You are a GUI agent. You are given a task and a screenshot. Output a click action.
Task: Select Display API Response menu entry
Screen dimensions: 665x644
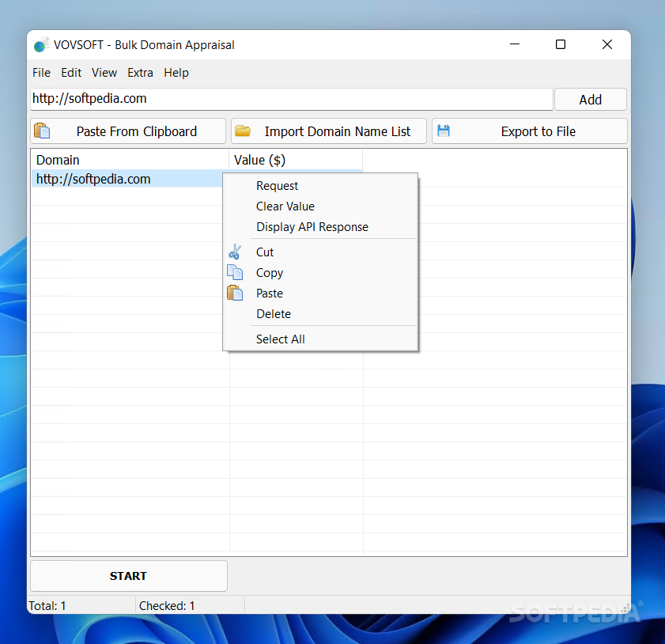point(320,227)
